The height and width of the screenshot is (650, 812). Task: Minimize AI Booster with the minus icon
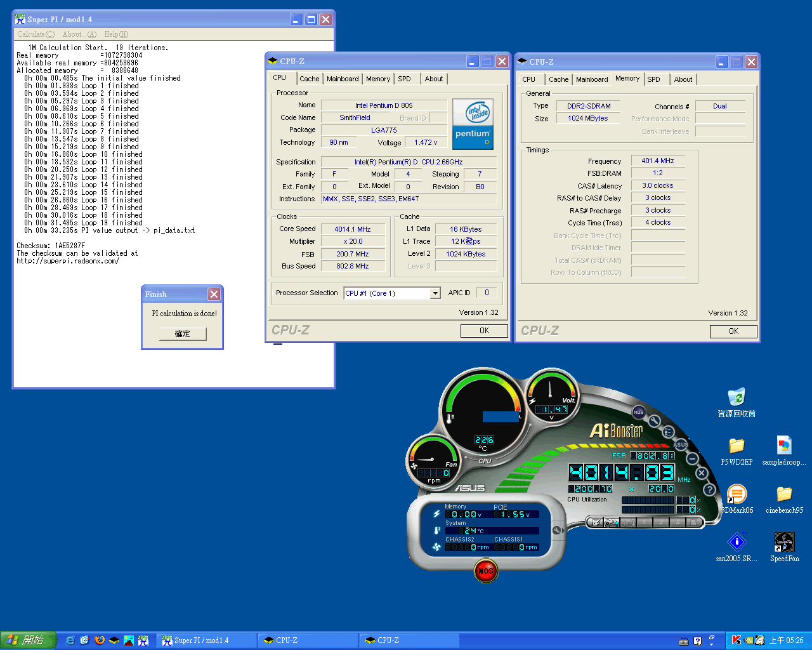point(693,458)
